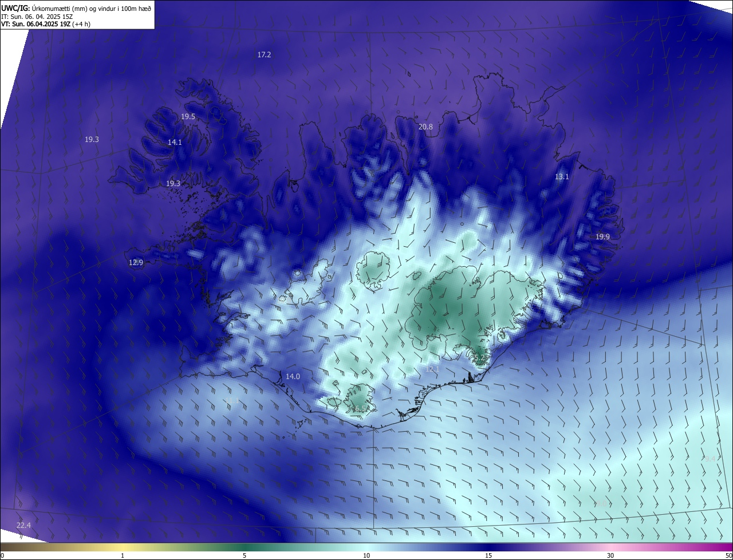Click the faint 11.1 value label
This screenshot has width=733, height=560.
click(x=232, y=401)
